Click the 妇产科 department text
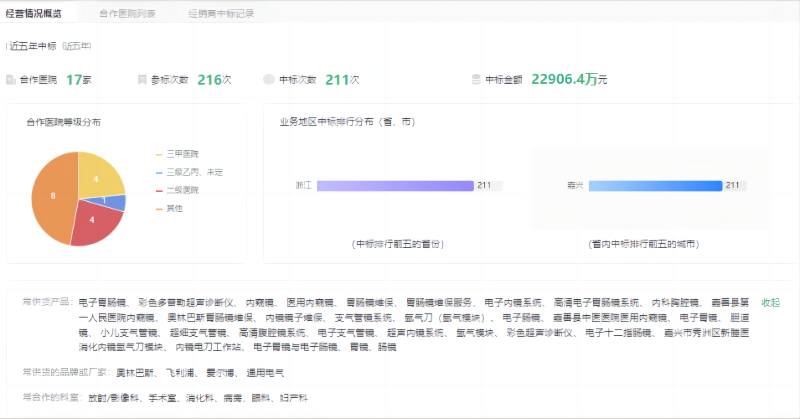This screenshot has width=800, height=419. 293,398
